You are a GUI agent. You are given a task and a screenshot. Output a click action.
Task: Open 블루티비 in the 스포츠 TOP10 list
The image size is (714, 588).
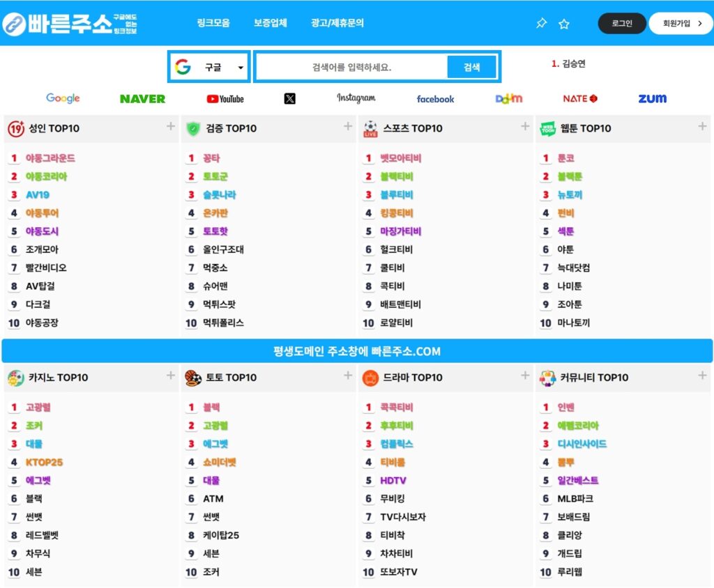click(x=397, y=195)
